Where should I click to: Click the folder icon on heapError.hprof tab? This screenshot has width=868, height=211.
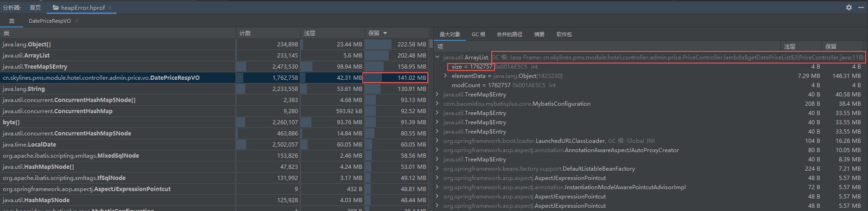(x=56, y=7)
